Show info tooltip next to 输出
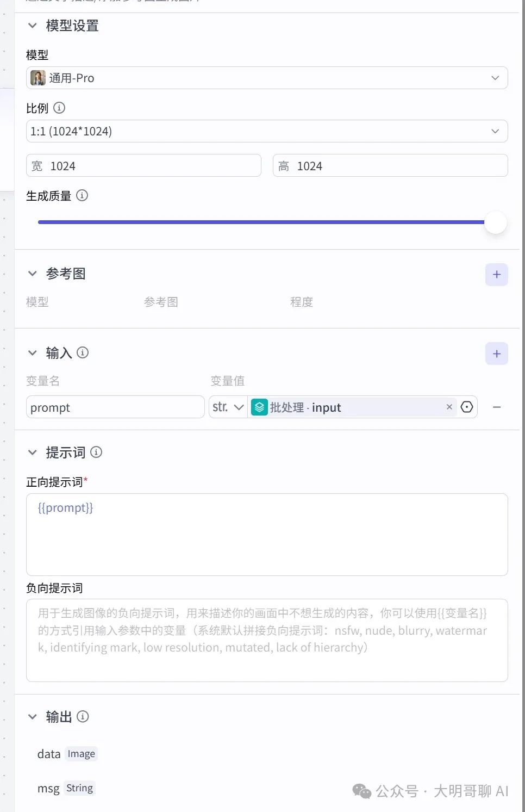Viewport: 525px width, 812px height. (83, 716)
